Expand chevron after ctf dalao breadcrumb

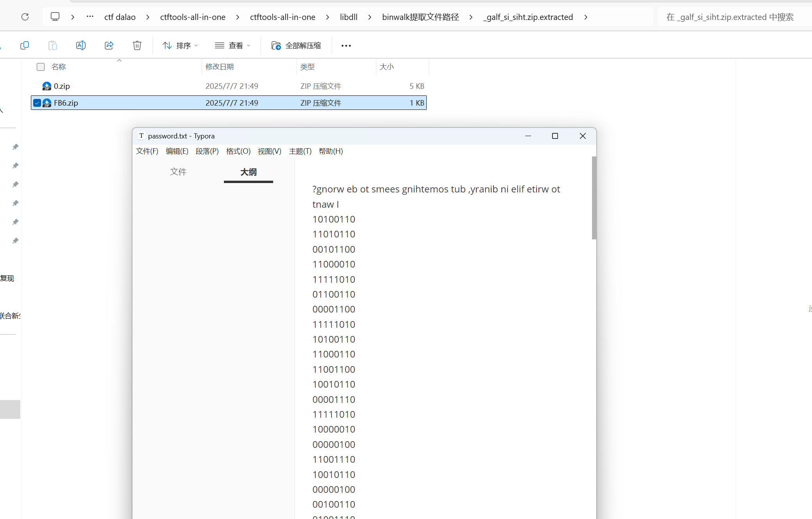tap(148, 17)
